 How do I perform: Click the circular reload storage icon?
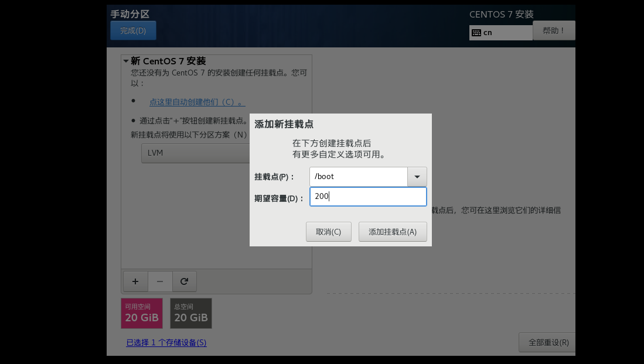pos(184,281)
